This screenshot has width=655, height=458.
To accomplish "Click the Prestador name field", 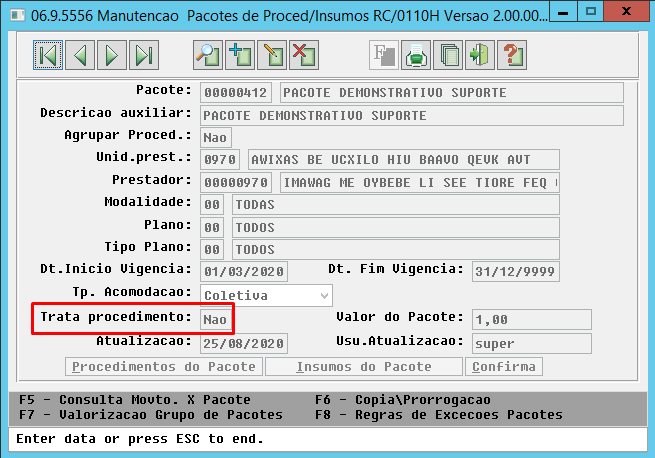I will point(420,183).
